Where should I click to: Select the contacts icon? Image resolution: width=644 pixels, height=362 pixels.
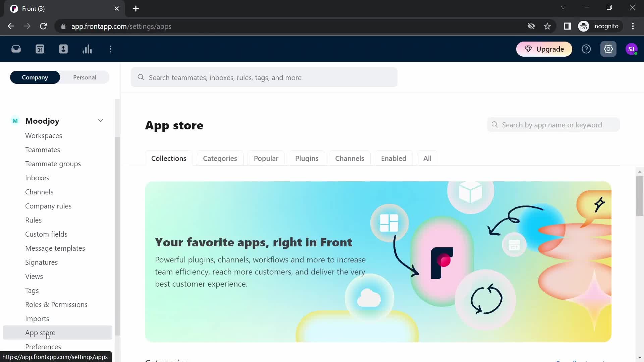coord(63,49)
